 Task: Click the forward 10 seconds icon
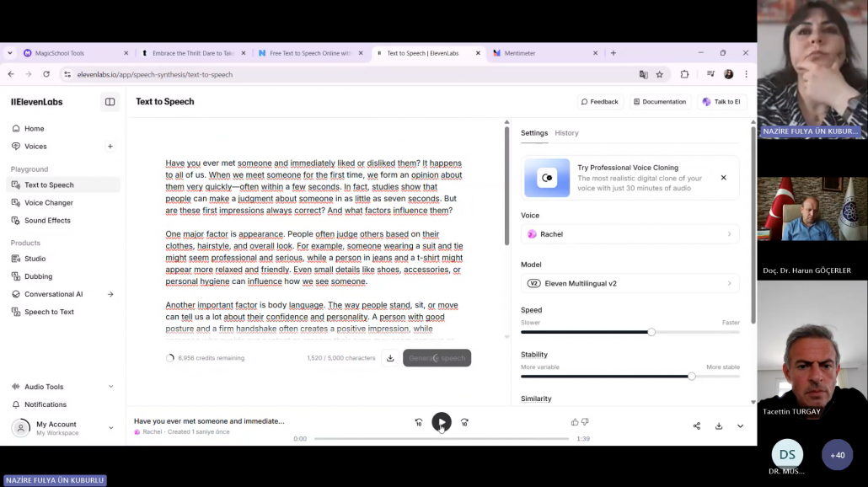[x=464, y=423]
